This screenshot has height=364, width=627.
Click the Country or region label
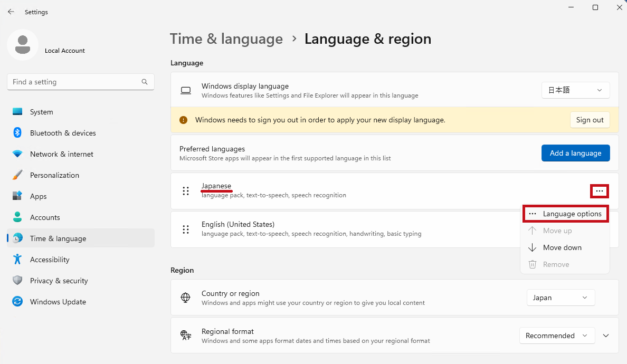point(230,293)
